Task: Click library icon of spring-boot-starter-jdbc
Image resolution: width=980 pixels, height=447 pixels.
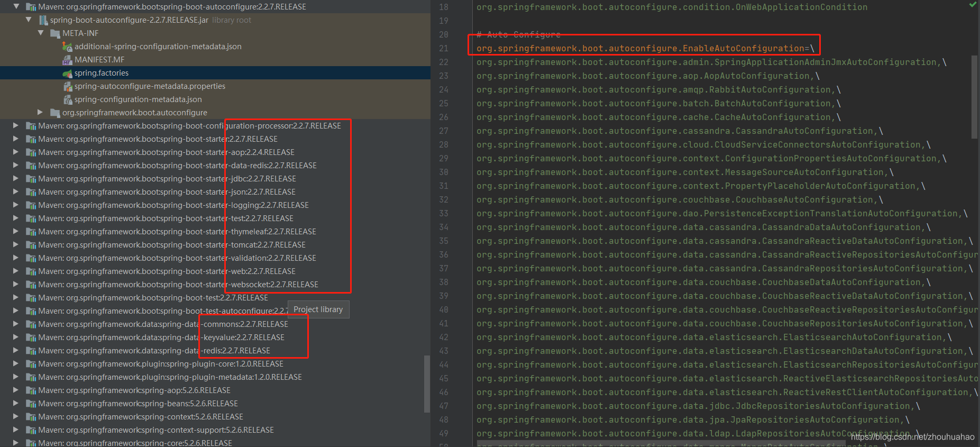Action: click(x=31, y=179)
